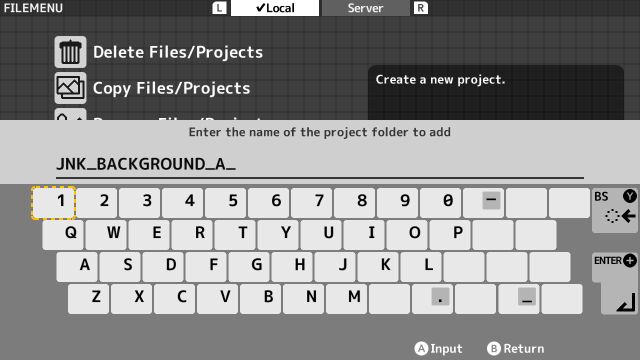640x360 pixels.
Task: Tap the 0 key
Action: (x=441, y=202)
